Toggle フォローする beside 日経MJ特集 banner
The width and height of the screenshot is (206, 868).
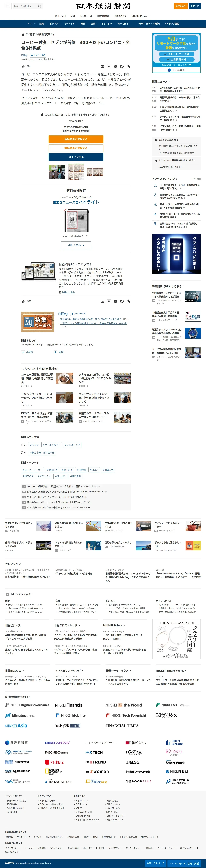pos(78,314)
